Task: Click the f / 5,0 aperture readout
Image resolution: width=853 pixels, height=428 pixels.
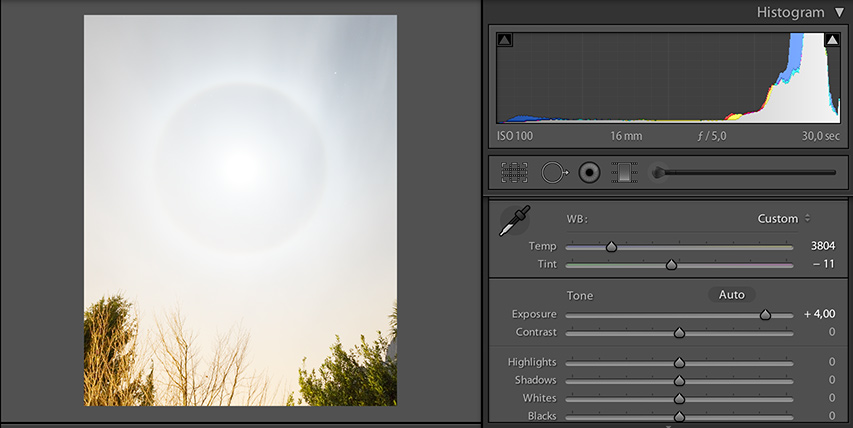Action: (x=712, y=136)
